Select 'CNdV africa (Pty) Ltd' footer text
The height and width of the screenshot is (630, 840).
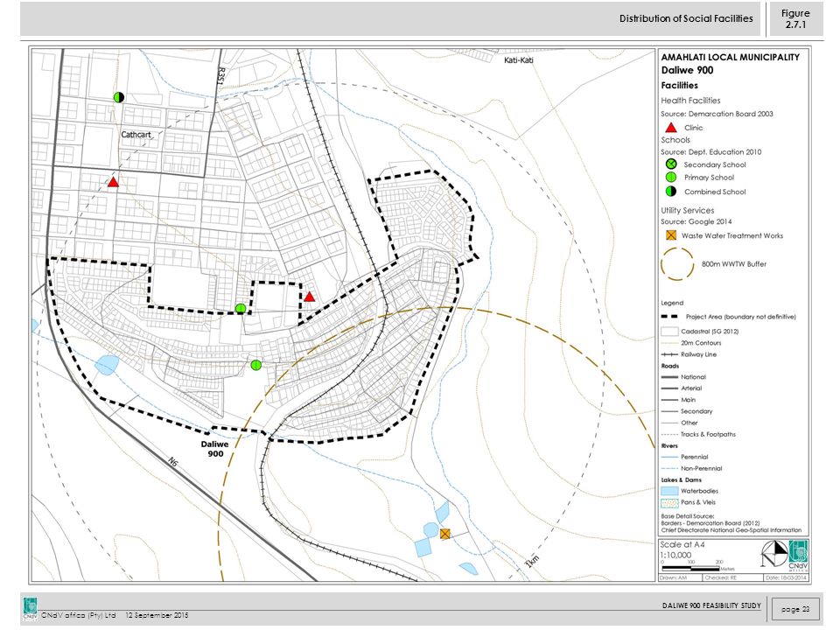(x=78, y=615)
